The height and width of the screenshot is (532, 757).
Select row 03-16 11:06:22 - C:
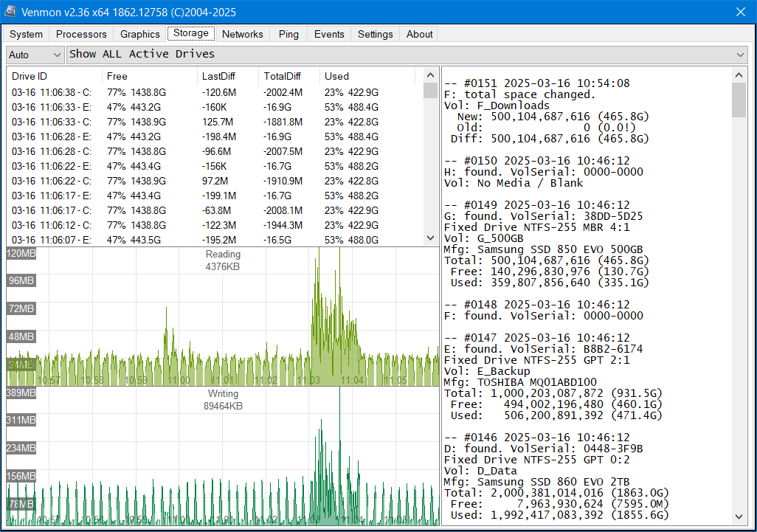pos(215,181)
